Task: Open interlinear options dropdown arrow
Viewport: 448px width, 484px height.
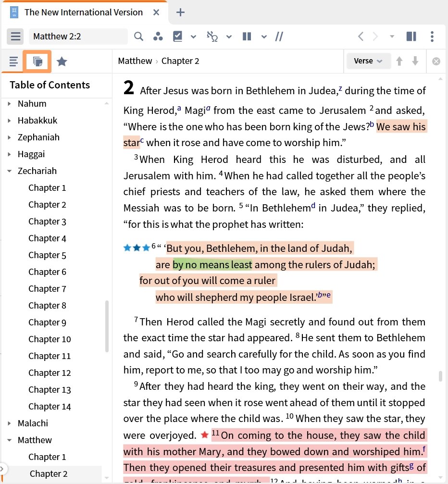Action: pyautogui.click(x=229, y=37)
